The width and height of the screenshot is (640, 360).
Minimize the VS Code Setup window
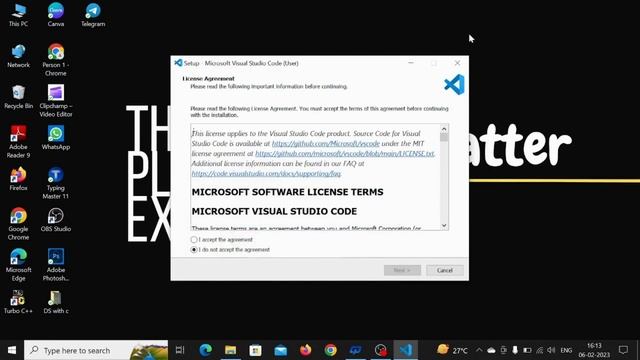click(411, 63)
